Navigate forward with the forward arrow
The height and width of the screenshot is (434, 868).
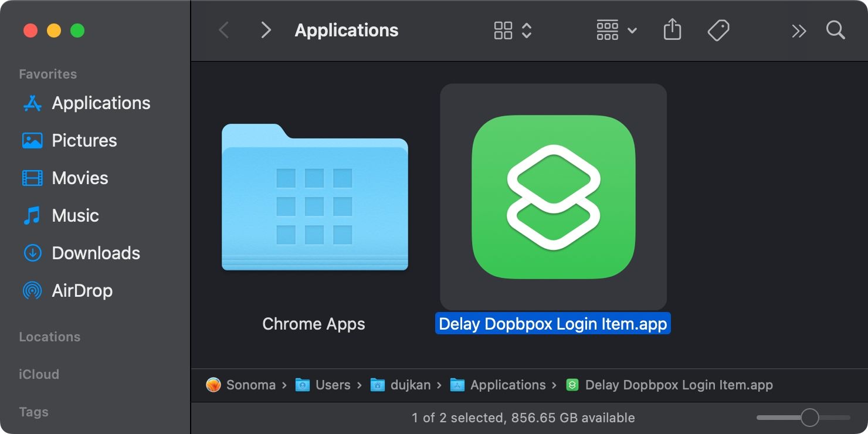pyautogui.click(x=266, y=30)
